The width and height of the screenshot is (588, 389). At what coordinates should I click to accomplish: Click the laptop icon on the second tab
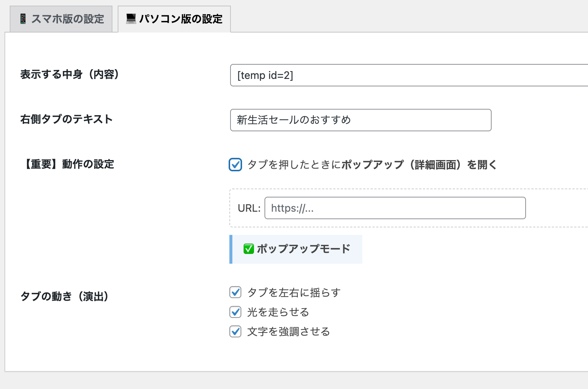pyautogui.click(x=131, y=19)
